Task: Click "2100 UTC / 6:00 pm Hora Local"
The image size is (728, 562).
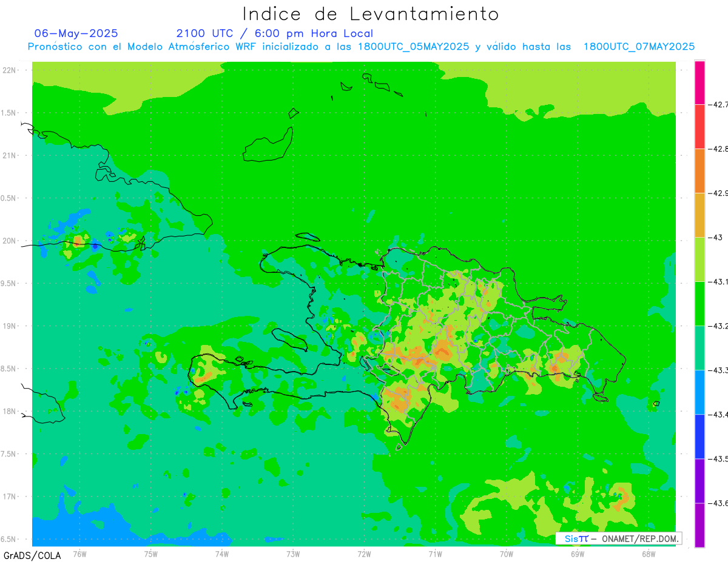Action: (275, 33)
